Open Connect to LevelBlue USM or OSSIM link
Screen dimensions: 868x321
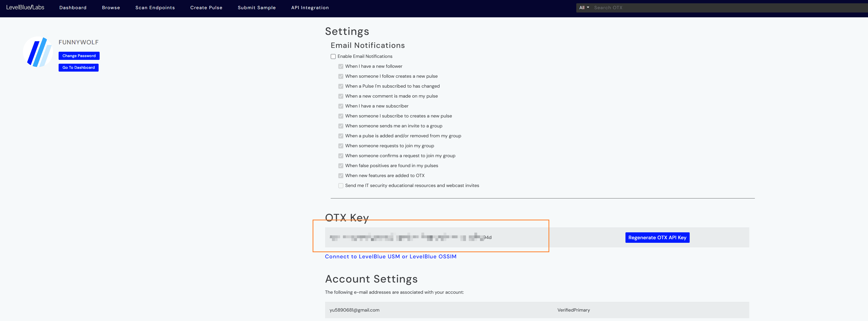coord(391,257)
